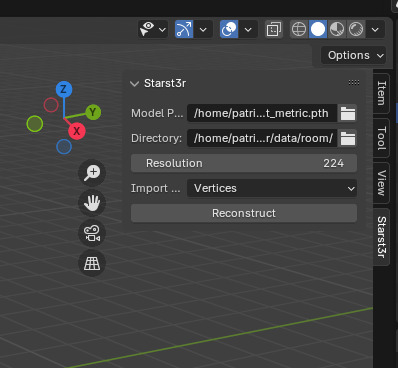
Task: Browse for the Directory folder
Action: coord(348,138)
